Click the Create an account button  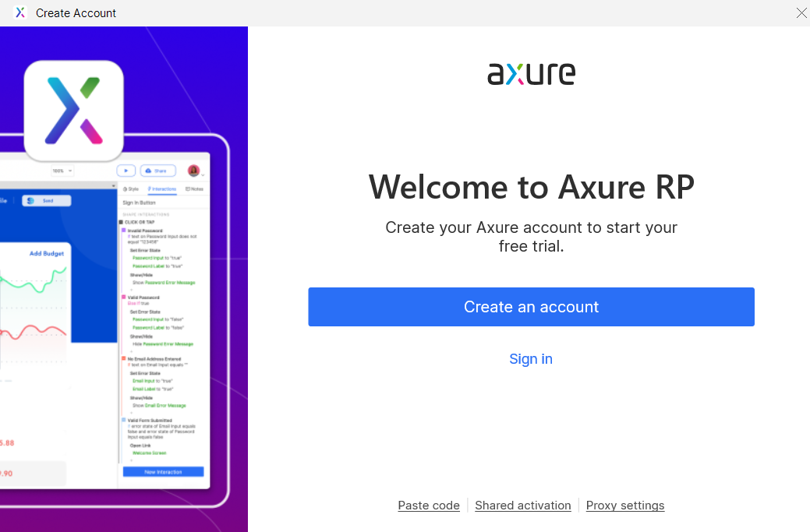(531, 307)
